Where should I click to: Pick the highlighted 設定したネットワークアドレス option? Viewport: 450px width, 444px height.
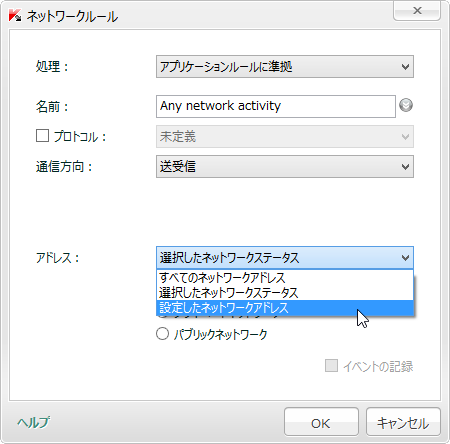tap(285, 308)
